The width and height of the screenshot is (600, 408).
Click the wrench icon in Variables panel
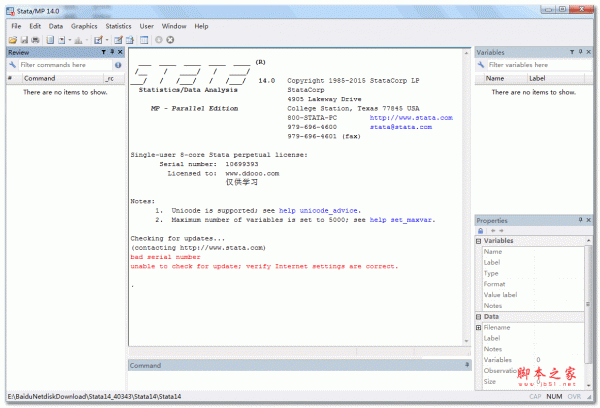coord(481,65)
